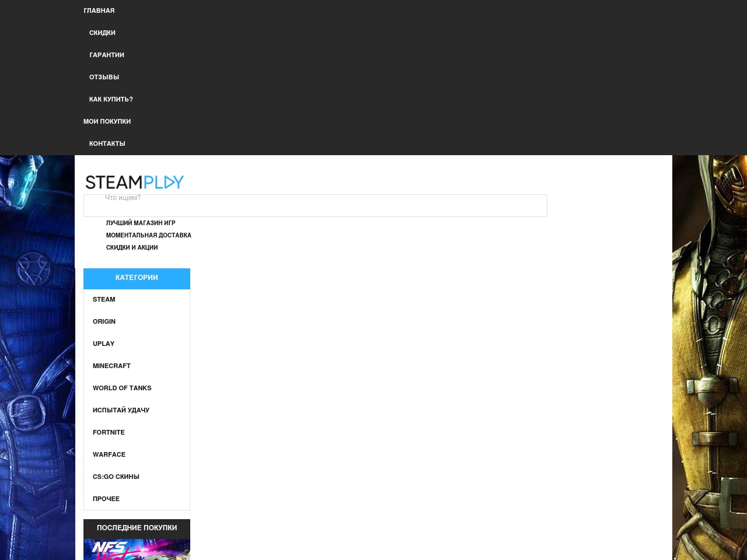Click СКИДКИ И АКЦИИ text
Image resolution: width=747 pixels, height=560 pixels.
click(x=132, y=248)
